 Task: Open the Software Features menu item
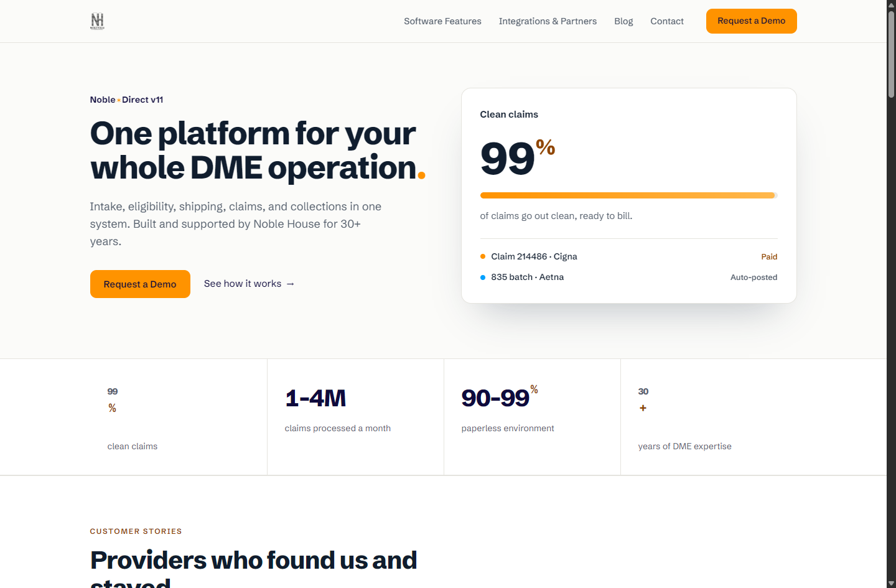coord(442,21)
